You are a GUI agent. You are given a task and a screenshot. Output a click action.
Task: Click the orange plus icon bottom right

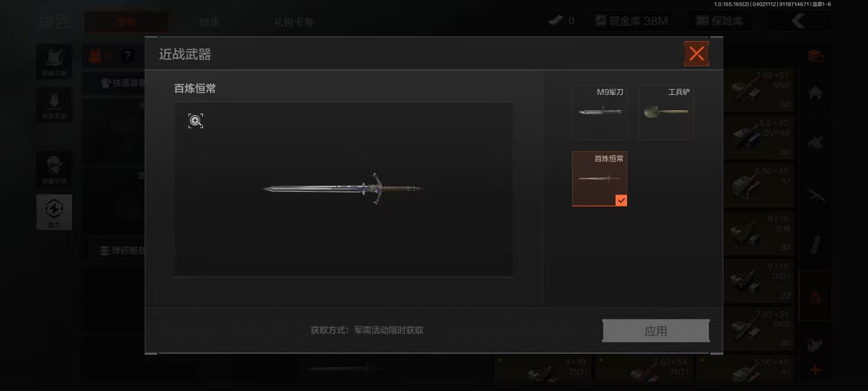point(815,370)
